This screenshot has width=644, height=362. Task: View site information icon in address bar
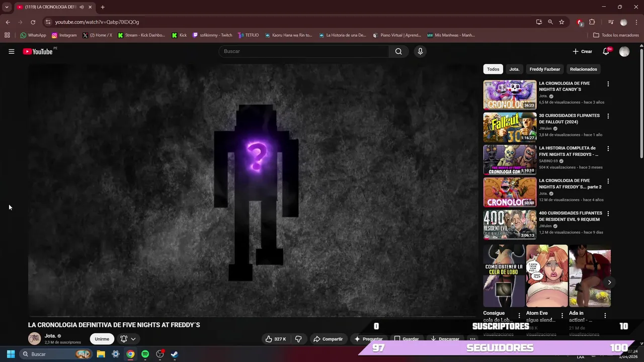(x=48, y=22)
